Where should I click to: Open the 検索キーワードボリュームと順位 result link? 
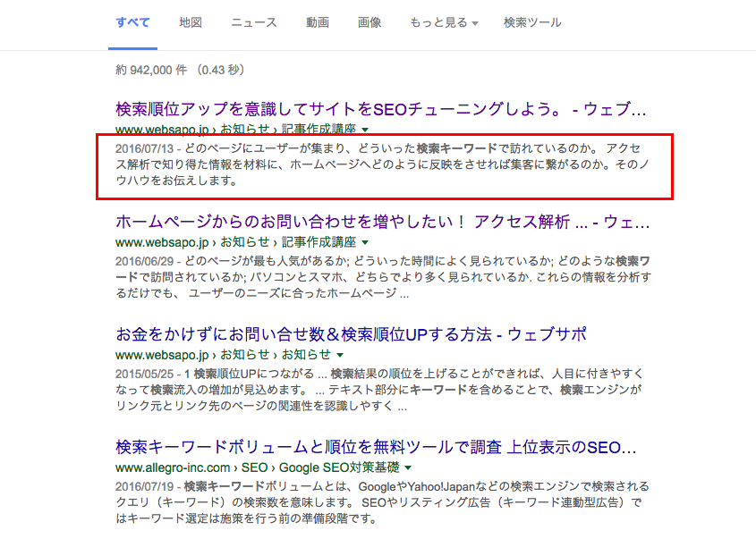[x=376, y=446]
